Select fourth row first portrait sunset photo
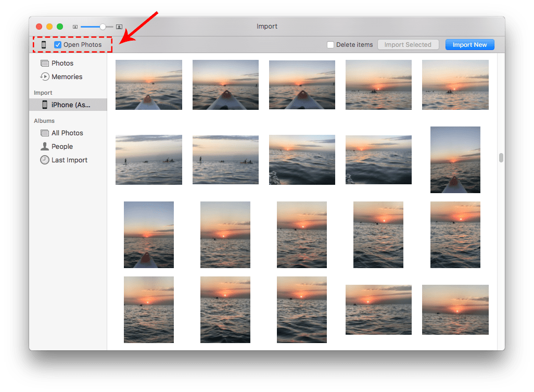 click(x=149, y=310)
